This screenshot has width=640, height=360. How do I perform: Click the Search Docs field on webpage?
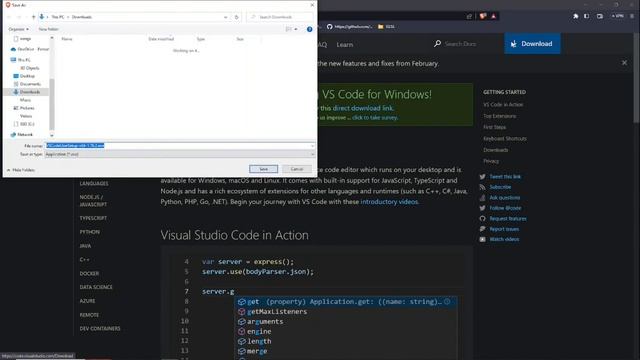point(460,44)
